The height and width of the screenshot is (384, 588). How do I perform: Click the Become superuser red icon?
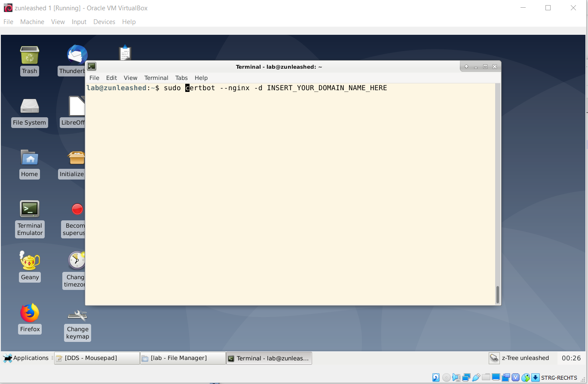pyautogui.click(x=77, y=209)
